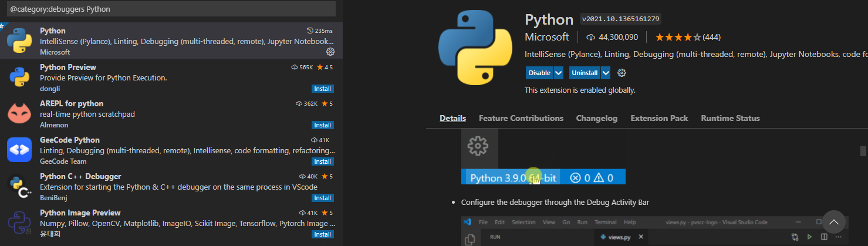Select the AREPL for python result title
Viewport: 868px width, 246px height.
72,103
